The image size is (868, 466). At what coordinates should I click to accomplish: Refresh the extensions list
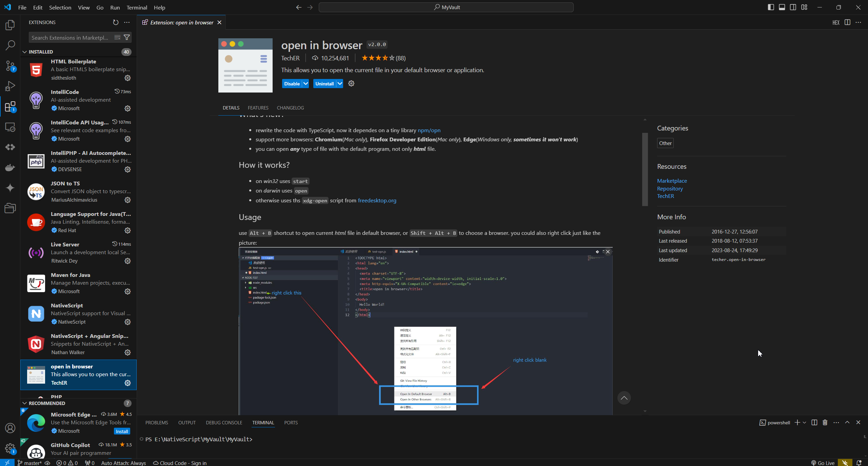(116, 22)
